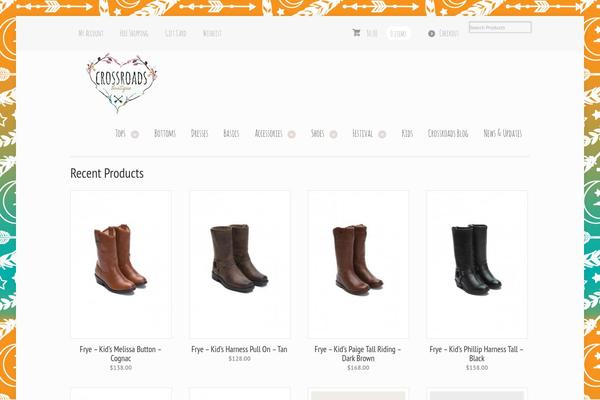Open the Gift Card link
The height and width of the screenshot is (400, 600).
point(176,33)
